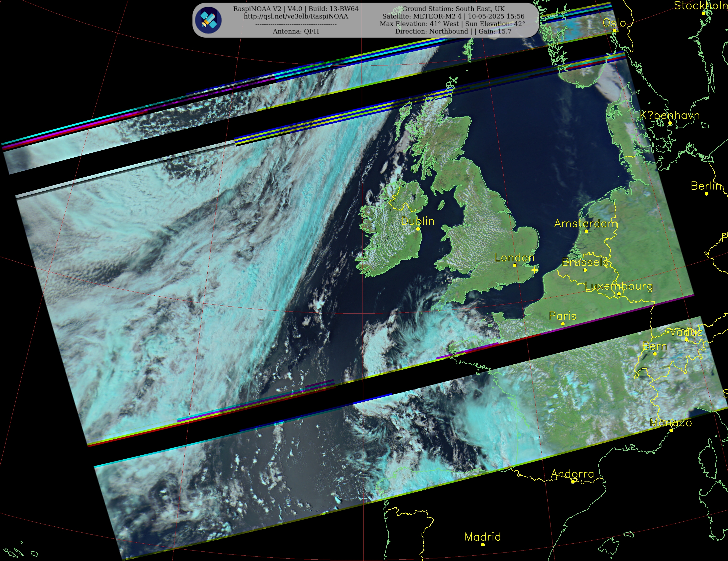This screenshot has width=728, height=561.
Task: Click the yellow dot marking Oslo
Action: (614, 31)
